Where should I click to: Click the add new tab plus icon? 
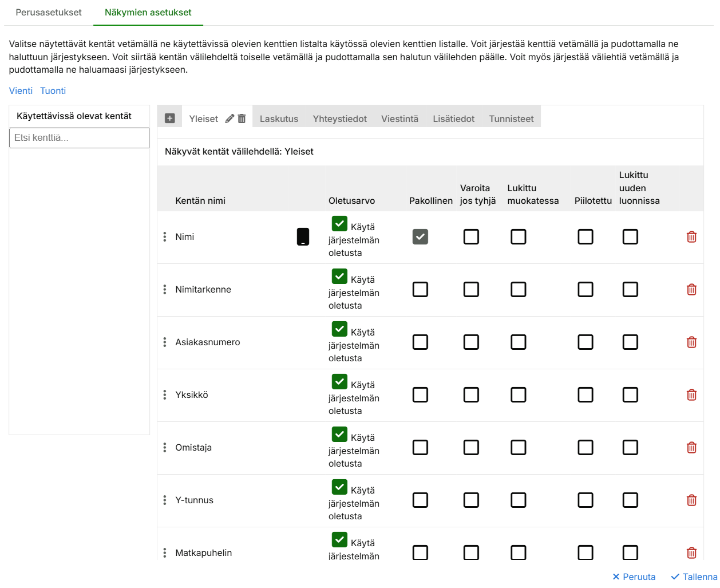coord(169,119)
